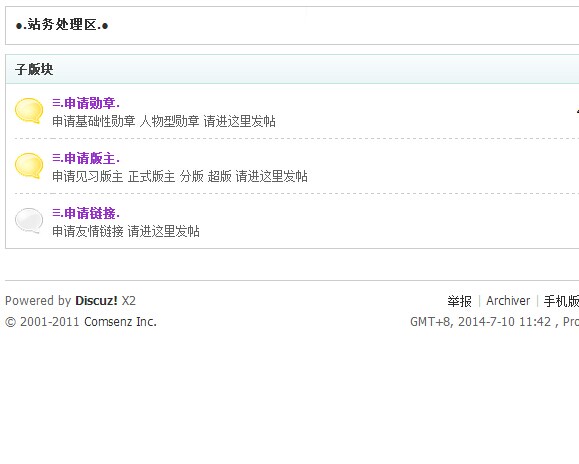
Task: Open the Archiver link
Action: click(508, 300)
